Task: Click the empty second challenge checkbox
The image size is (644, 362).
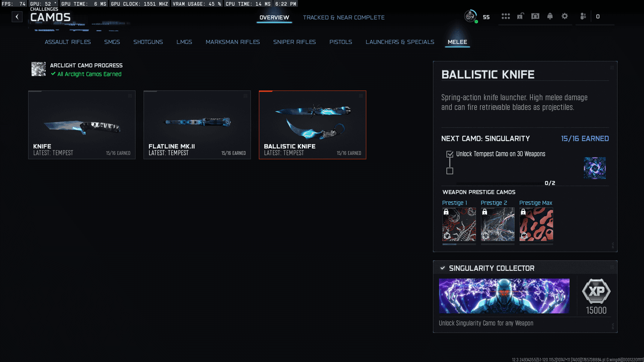Action: [x=450, y=171]
